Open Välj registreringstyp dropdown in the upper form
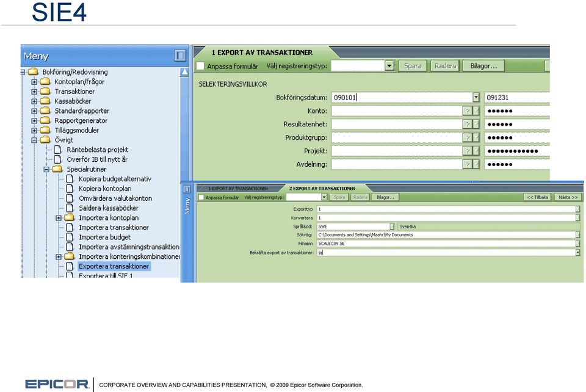The height and width of the screenshot is (392, 586). [389, 66]
